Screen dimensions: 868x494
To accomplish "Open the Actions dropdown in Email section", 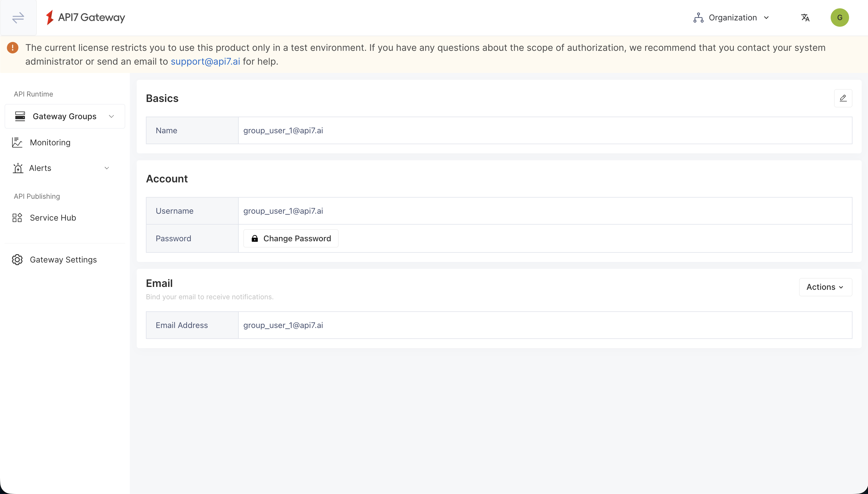I will [825, 287].
